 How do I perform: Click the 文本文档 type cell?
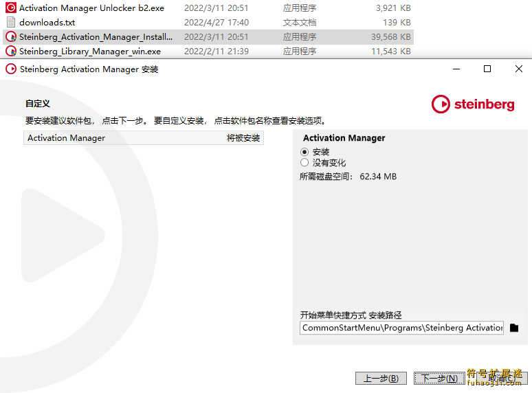300,23
